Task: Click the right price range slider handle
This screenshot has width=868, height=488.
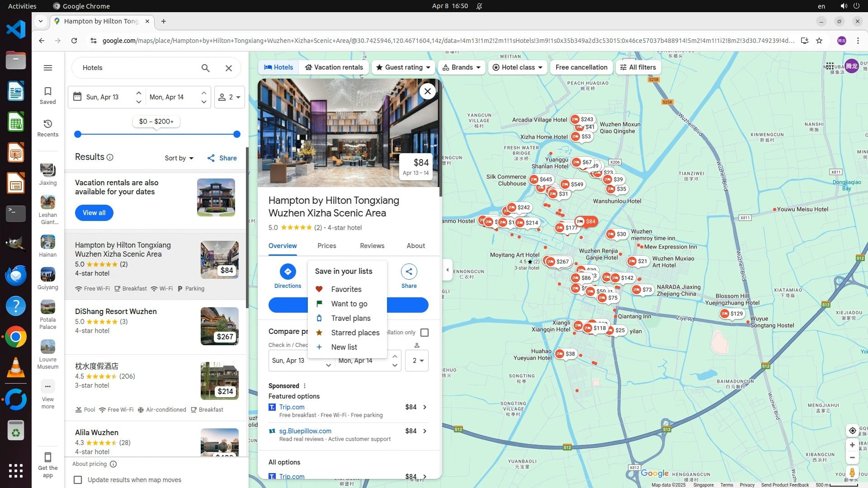Action: coord(236,134)
